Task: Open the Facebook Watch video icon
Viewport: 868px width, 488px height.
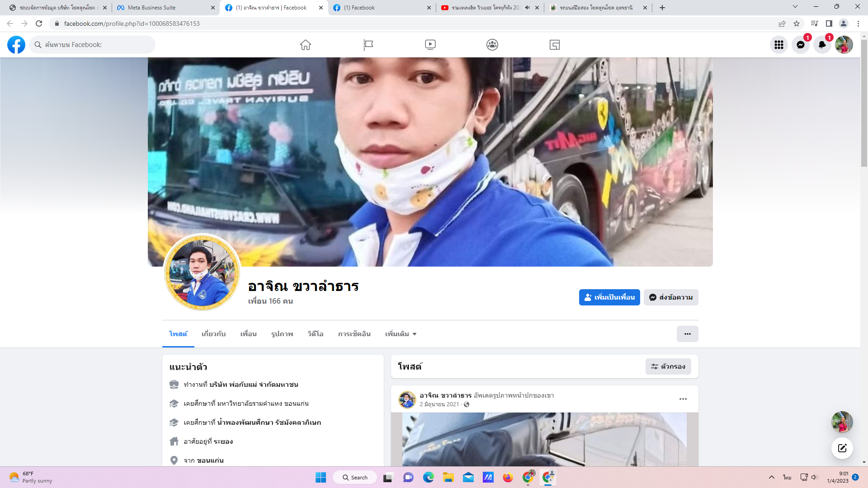Action: [430, 45]
